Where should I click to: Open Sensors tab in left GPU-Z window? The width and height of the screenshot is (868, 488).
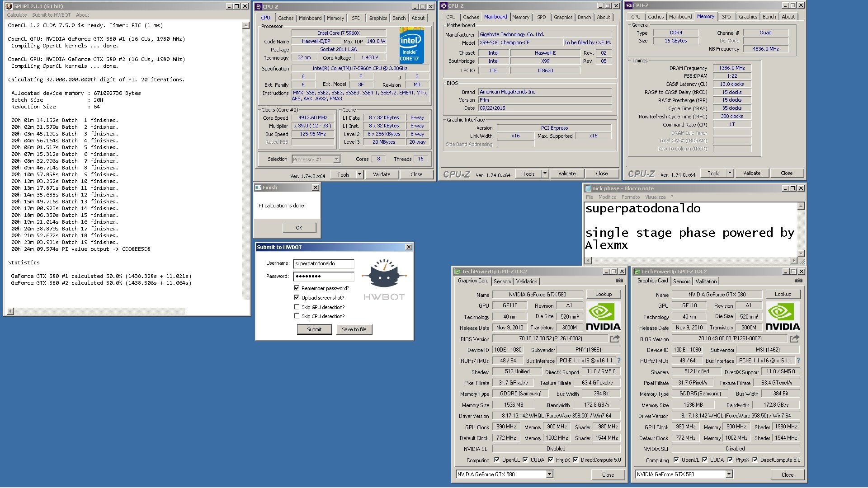(x=502, y=281)
